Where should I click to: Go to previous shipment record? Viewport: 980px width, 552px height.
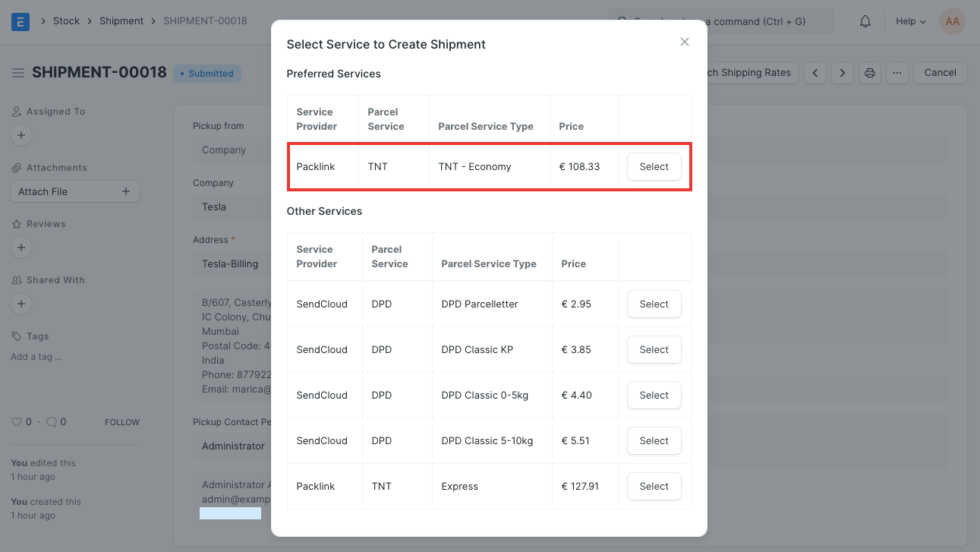[815, 73]
